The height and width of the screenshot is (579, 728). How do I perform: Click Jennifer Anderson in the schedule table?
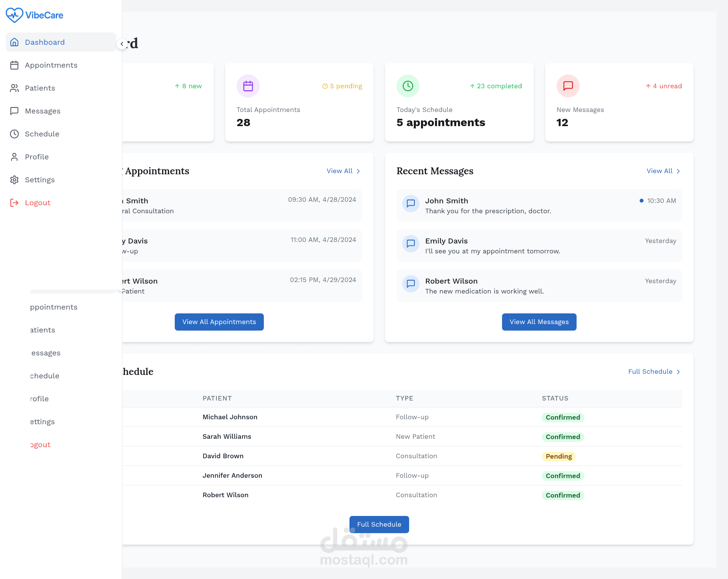coord(232,475)
